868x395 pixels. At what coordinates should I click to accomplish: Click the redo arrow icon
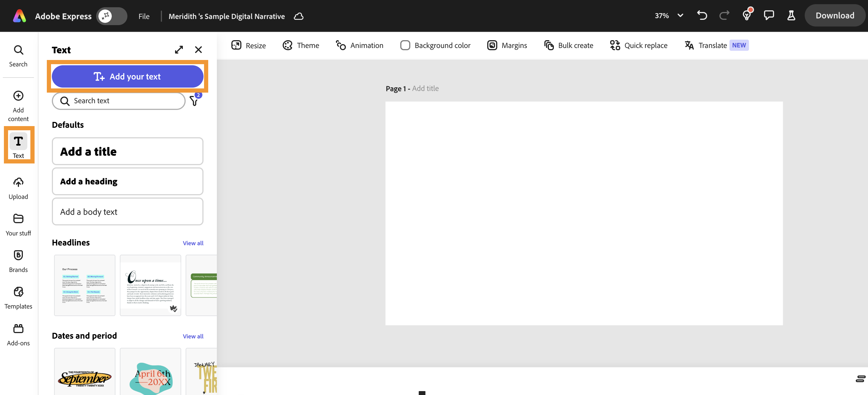coord(724,16)
